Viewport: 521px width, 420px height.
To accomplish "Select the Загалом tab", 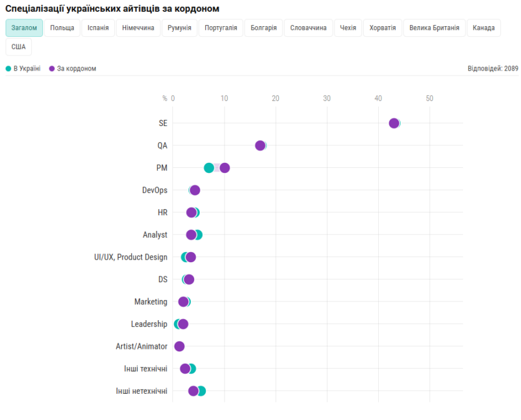I will tap(24, 28).
